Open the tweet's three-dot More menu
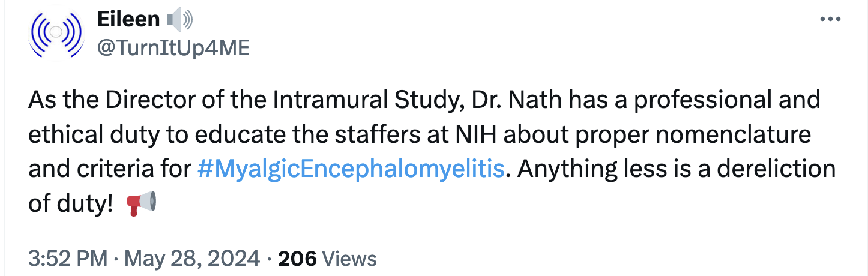 point(830,20)
